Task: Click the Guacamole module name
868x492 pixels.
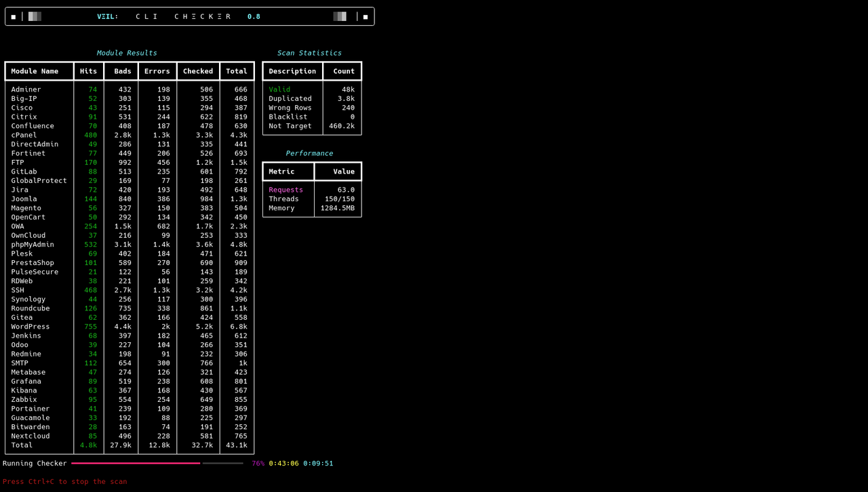Action: point(31,418)
